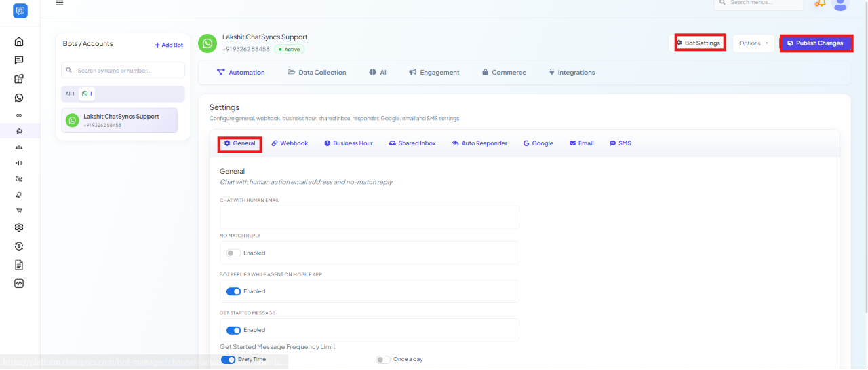Open the Integrations tab

point(572,72)
